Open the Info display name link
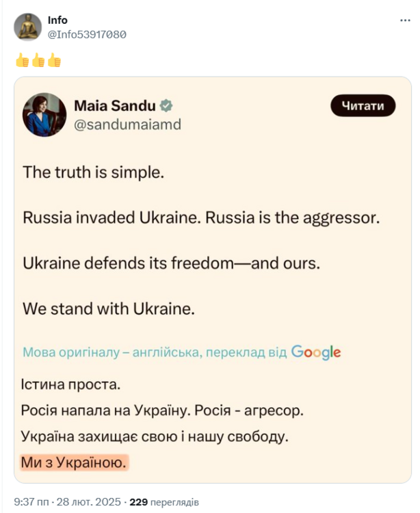Screen dimensions: 420x513 click(x=57, y=20)
